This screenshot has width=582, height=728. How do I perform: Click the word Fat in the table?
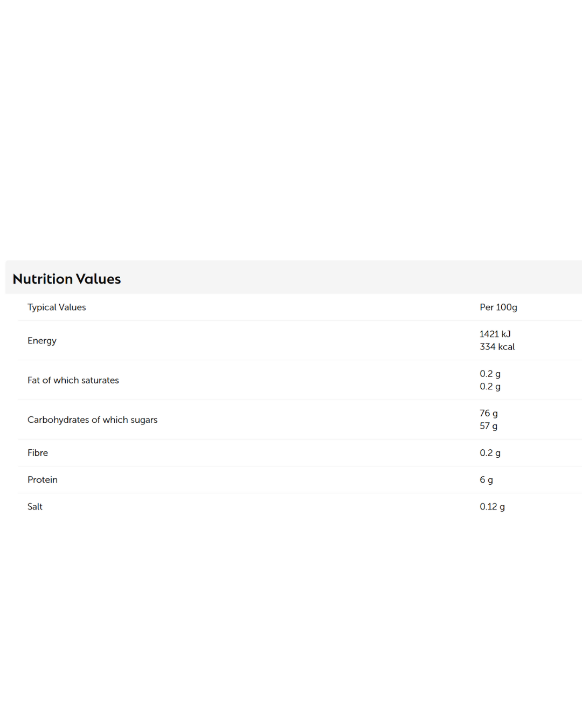click(33, 380)
